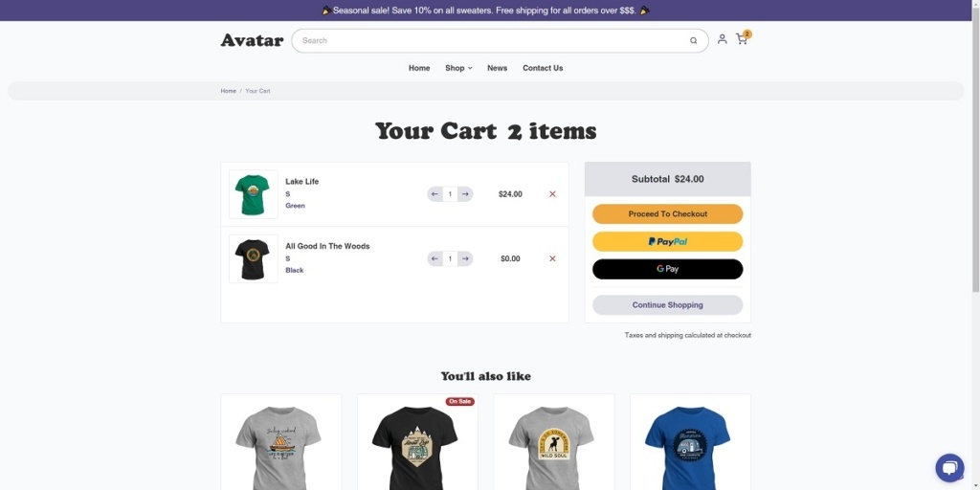Increase All Good In The Woods quantity
Screen dimensions: 980x490
pos(465,258)
